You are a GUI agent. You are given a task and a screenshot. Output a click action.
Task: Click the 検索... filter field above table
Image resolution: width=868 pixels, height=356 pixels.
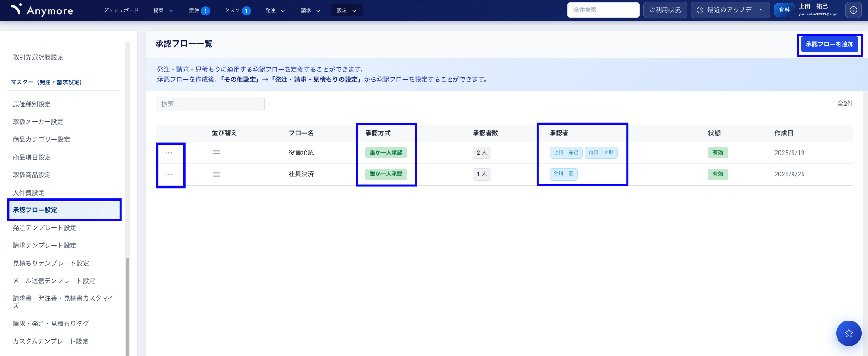pos(210,104)
